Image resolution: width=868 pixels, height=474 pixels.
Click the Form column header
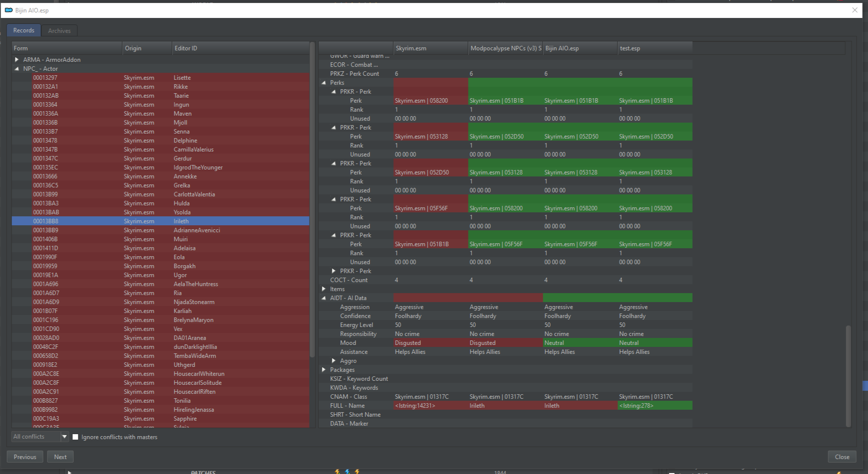pos(67,48)
